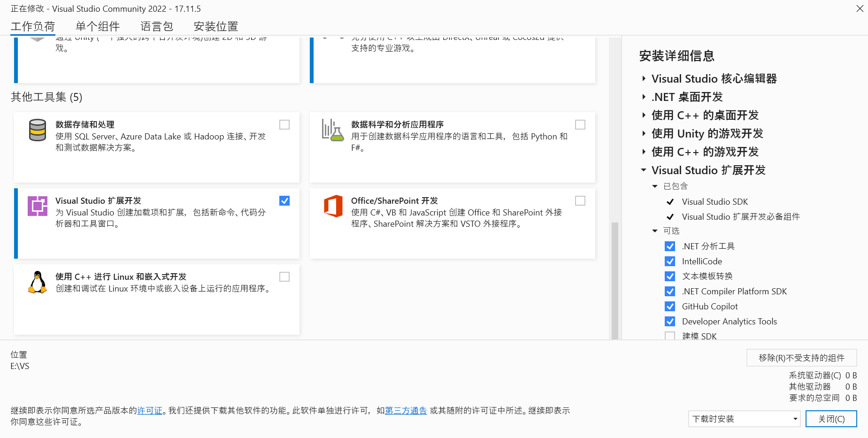This screenshot has height=438, width=868.
Task: Close the installer window with X
Action: [x=860, y=8]
